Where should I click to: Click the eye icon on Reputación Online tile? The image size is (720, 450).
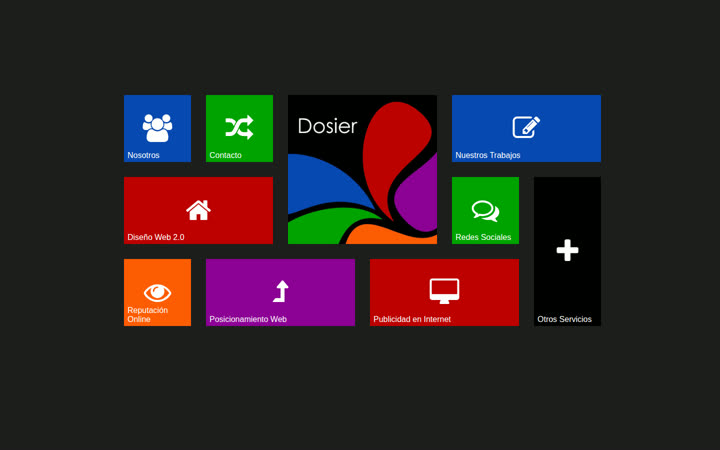[158, 293]
